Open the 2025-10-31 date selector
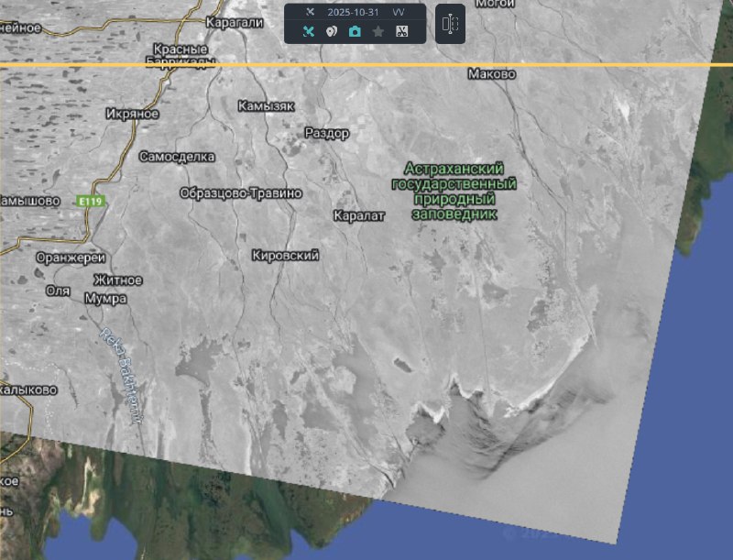 353,13
